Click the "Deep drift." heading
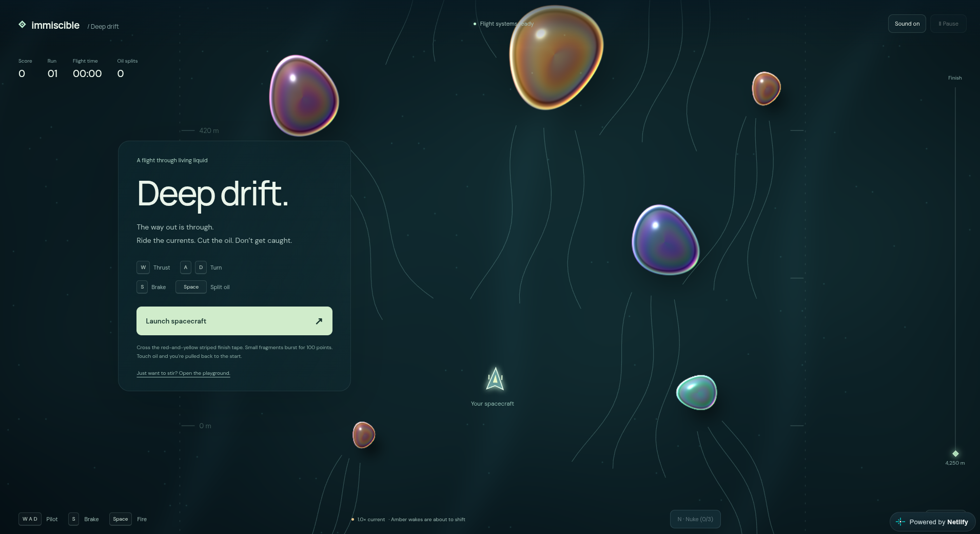980x534 pixels. (212, 194)
